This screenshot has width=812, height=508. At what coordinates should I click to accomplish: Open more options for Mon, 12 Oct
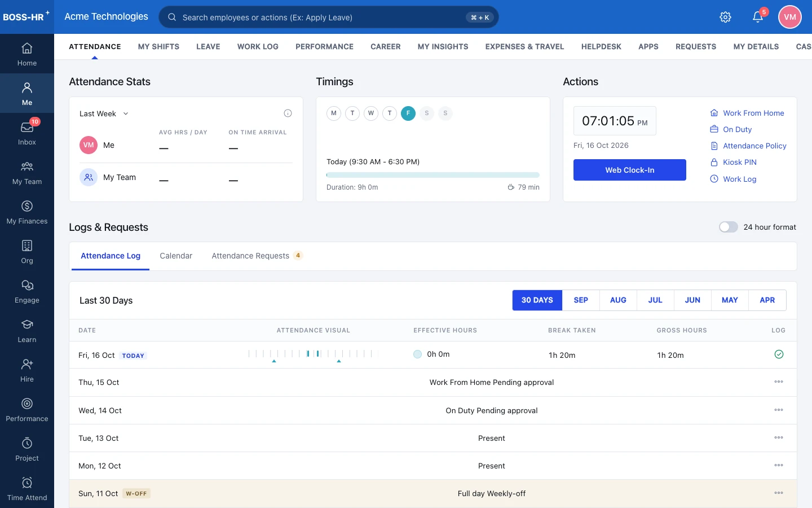pos(779,465)
